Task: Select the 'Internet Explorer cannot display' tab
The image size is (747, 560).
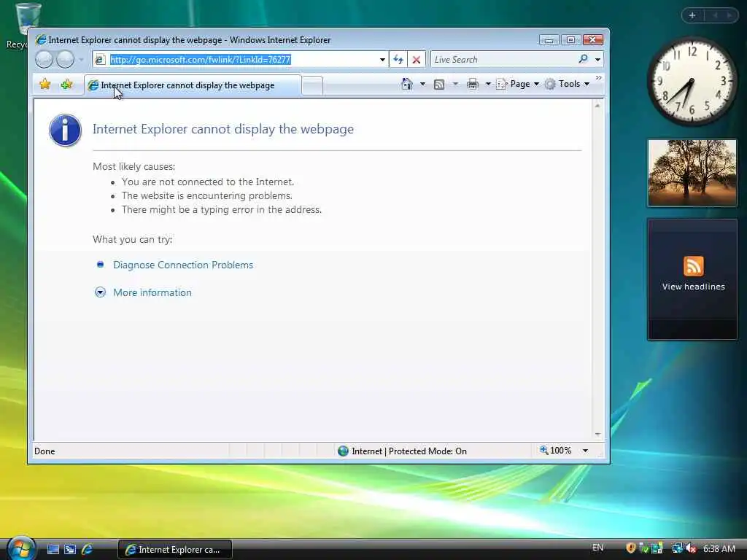Action: pos(193,86)
